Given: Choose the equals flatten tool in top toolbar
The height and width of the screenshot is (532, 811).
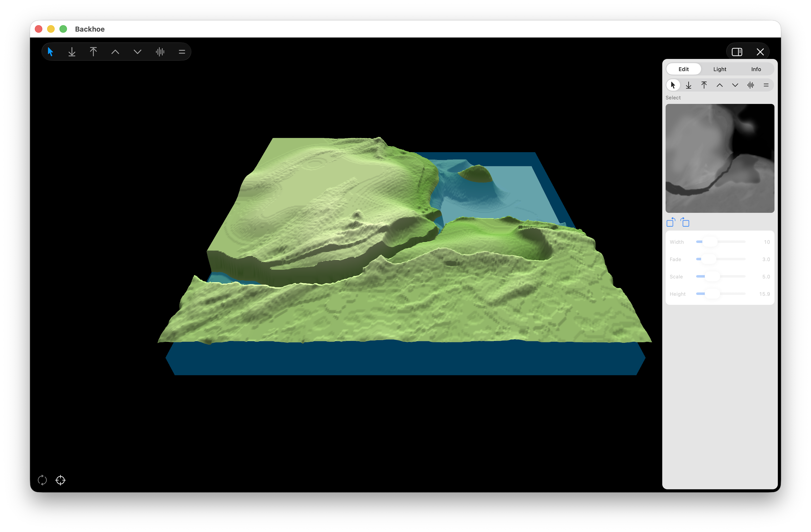Looking at the screenshot, I should (182, 52).
